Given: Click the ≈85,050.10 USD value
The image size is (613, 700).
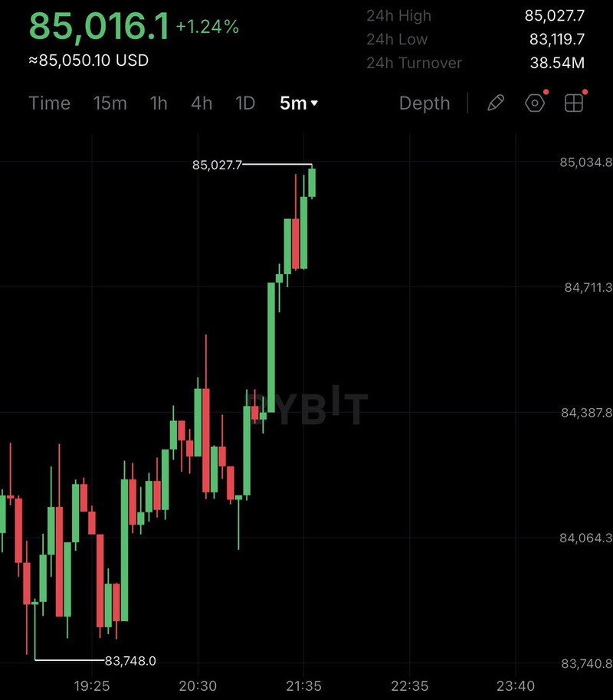Looking at the screenshot, I should 88,61.
